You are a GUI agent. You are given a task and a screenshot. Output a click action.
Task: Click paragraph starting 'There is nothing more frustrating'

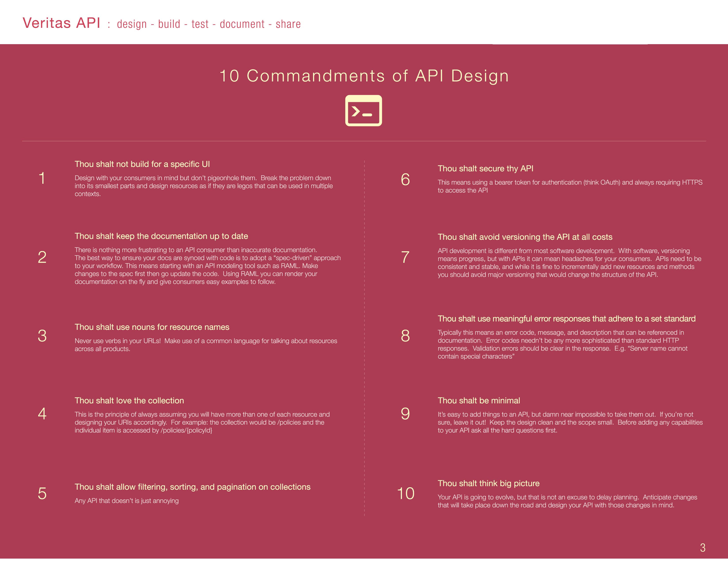coord(208,266)
